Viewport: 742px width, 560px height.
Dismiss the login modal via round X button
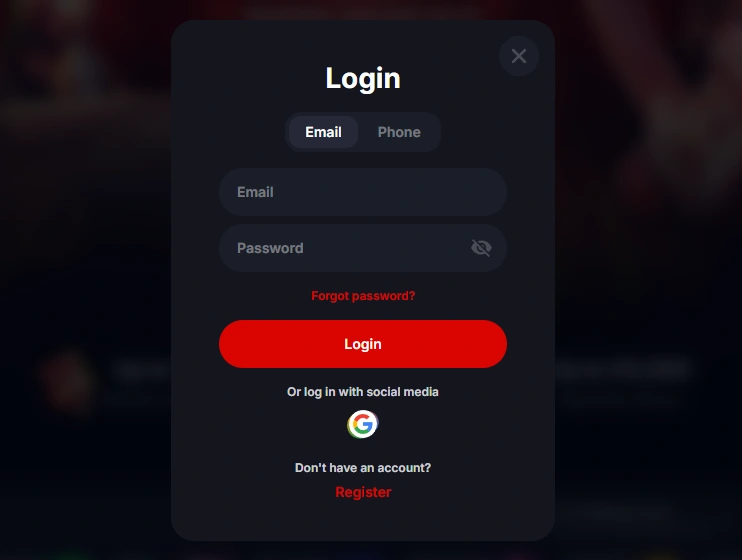pyautogui.click(x=519, y=56)
